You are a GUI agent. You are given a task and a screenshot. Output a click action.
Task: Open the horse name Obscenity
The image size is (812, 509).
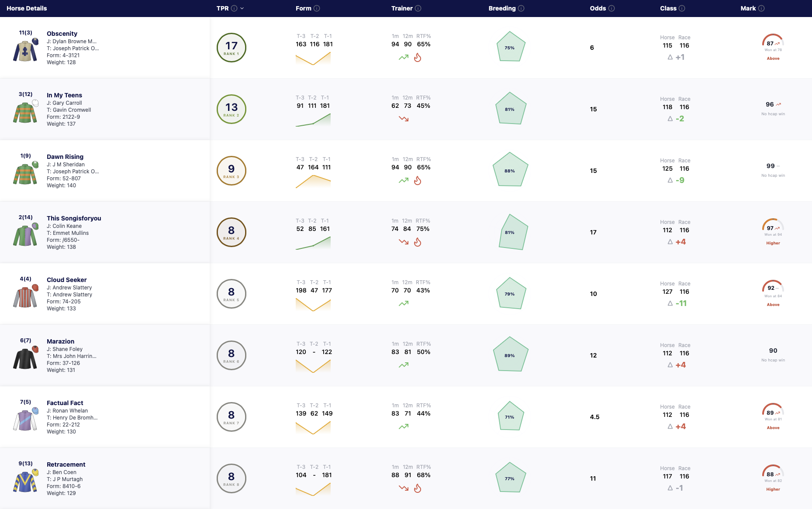pyautogui.click(x=62, y=34)
